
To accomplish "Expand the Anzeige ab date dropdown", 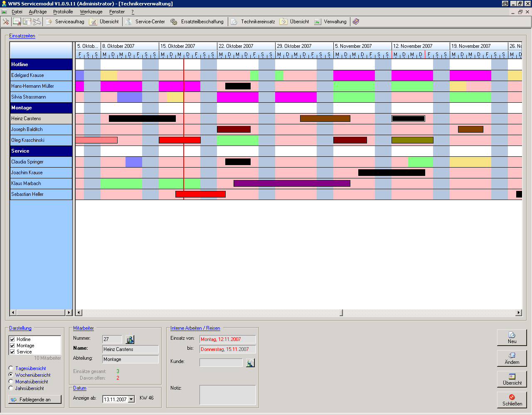I will 131,399.
